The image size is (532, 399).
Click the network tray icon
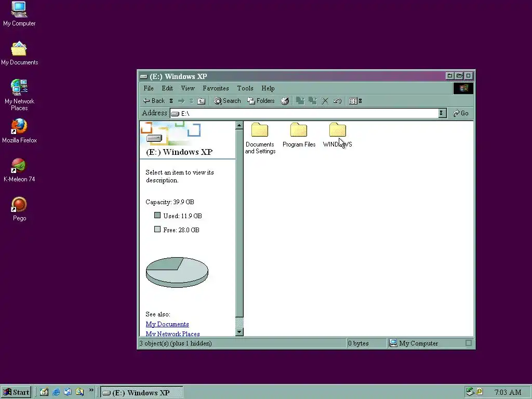pos(470,392)
